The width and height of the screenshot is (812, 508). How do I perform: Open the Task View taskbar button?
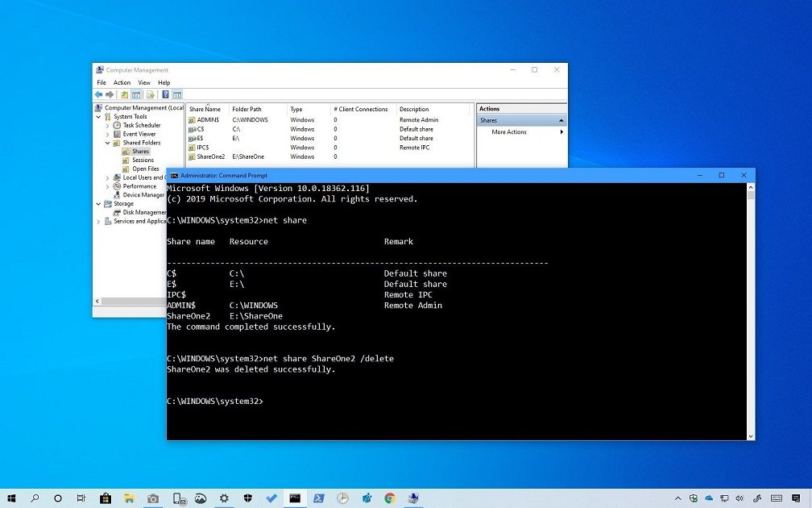click(x=81, y=498)
